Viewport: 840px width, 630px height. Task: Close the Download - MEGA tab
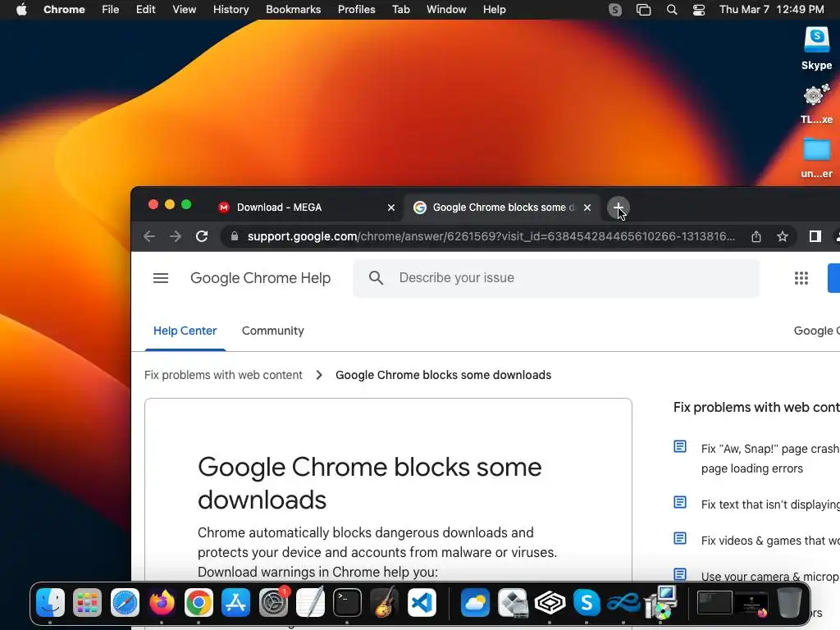[391, 208]
